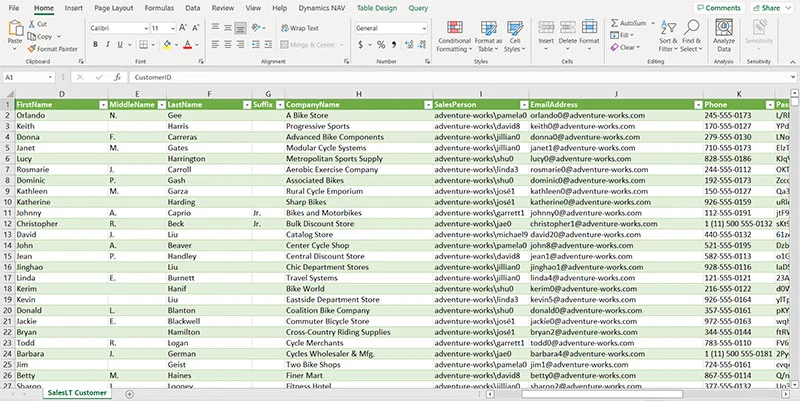Toggle Underline formatting
Image resolution: width=800 pixels, height=401 pixels.
[x=120, y=45]
